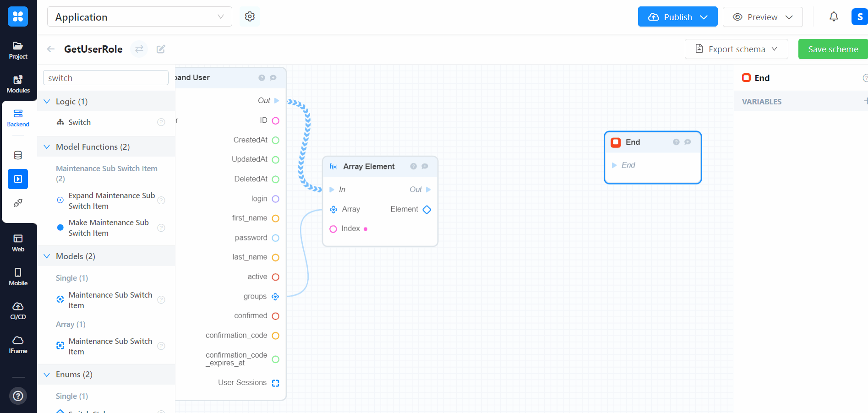Go back using the left arrow

click(x=51, y=49)
